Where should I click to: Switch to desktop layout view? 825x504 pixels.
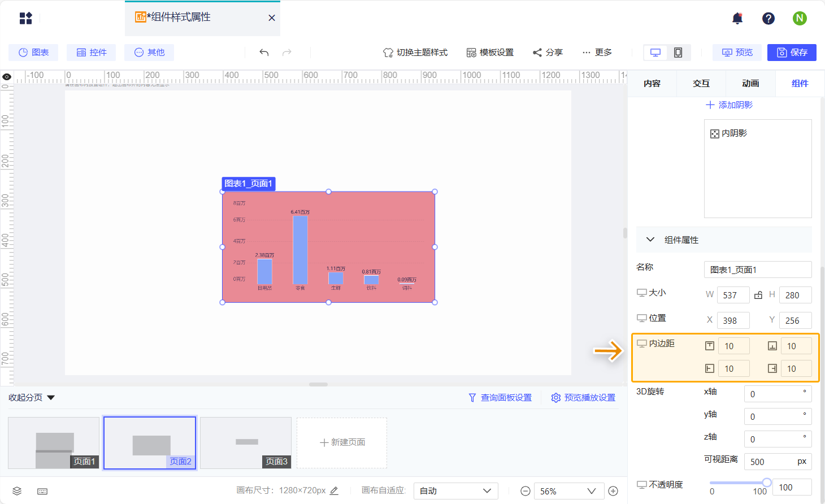[x=655, y=53]
